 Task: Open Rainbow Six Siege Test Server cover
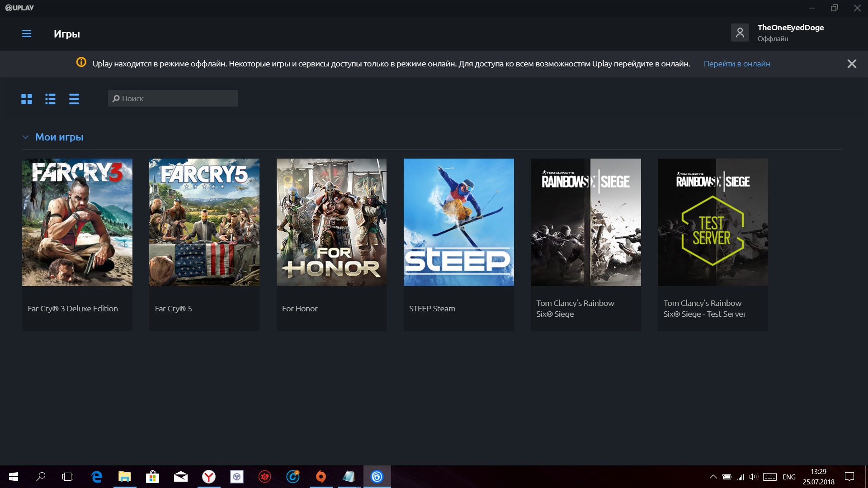pos(712,222)
